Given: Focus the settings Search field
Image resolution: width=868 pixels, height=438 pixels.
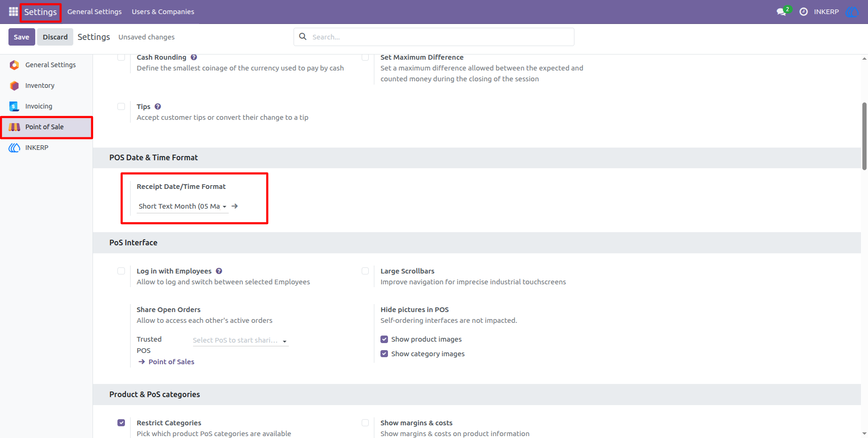Looking at the screenshot, I should [434, 37].
